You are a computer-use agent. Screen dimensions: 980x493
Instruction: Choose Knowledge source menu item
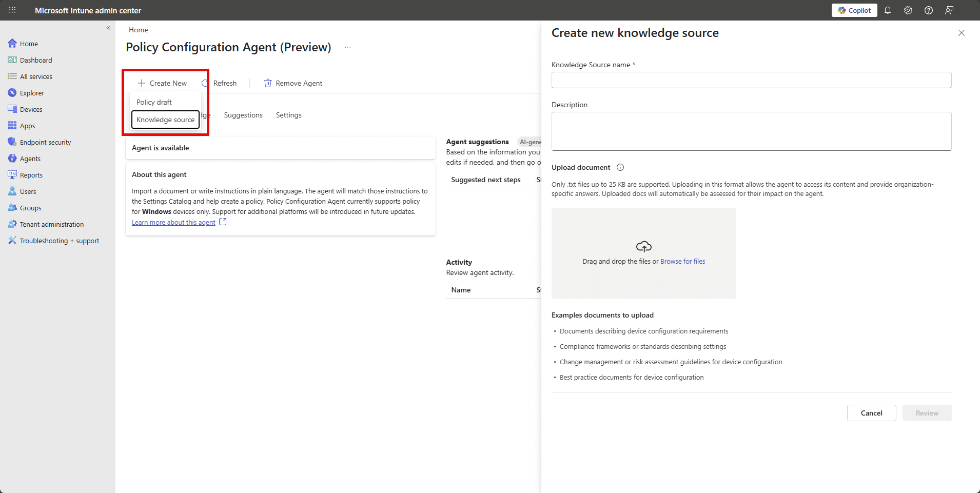point(165,120)
